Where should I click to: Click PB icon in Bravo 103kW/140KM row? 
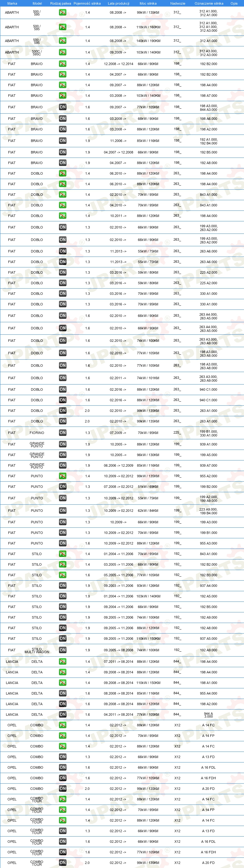pyautogui.click(x=62, y=96)
